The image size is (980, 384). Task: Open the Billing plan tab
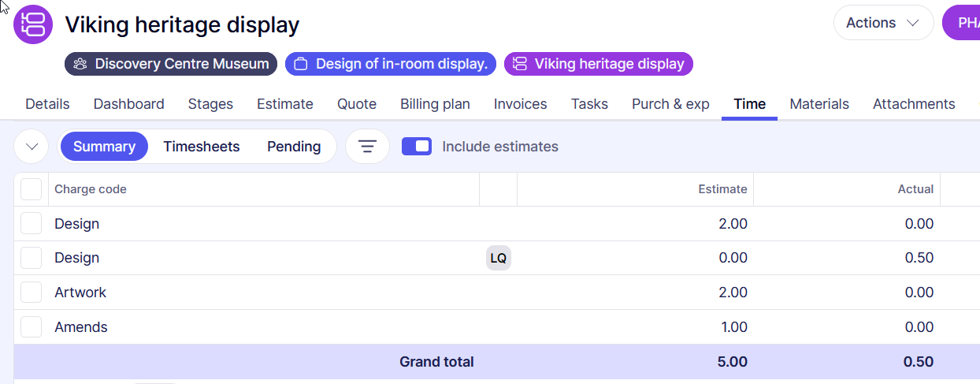click(435, 104)
